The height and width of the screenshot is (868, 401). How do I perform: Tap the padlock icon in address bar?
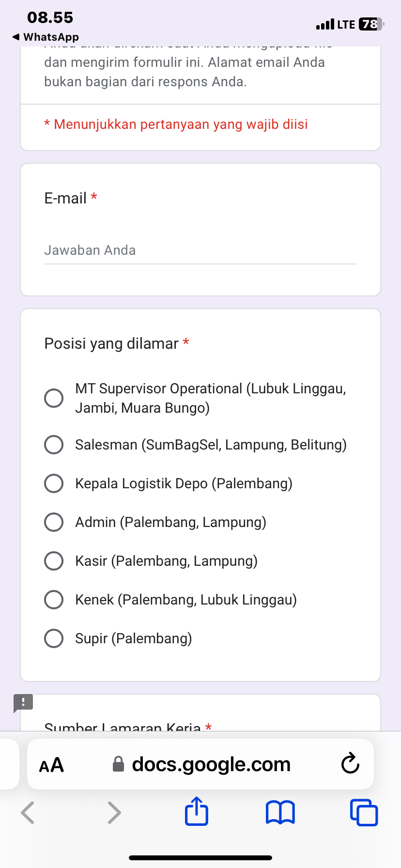coord(118,764)
